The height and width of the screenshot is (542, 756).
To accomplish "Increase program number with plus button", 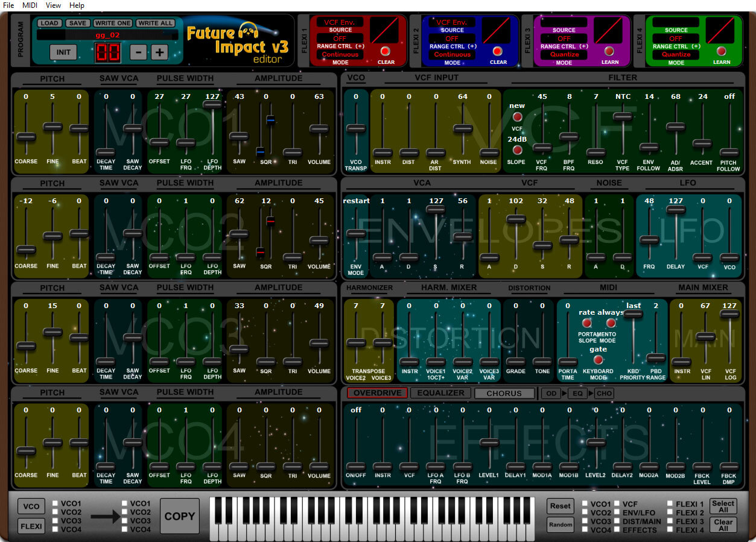I will click(159, 52).
